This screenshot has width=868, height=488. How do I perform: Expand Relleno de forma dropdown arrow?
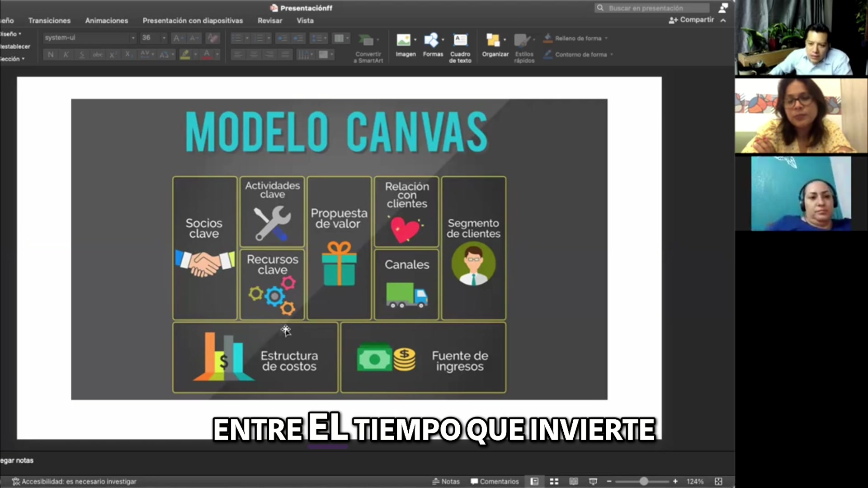[x=606, y=38]
